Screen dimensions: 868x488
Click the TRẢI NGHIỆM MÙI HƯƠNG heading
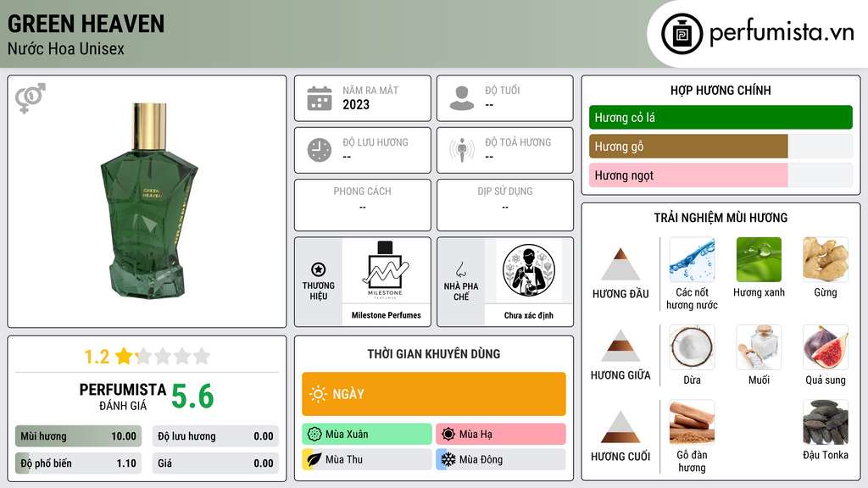click(721, 218)
